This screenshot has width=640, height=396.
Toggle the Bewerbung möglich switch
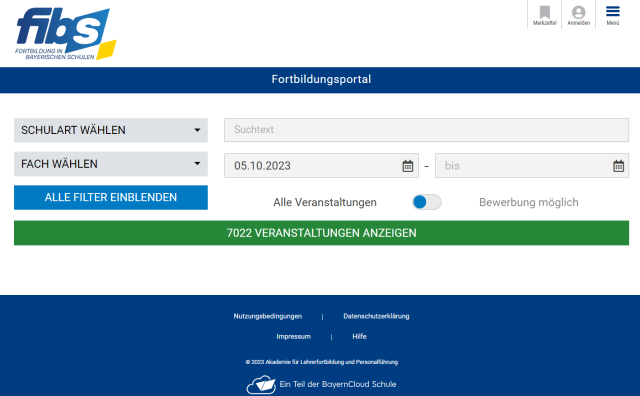(427, 202)
